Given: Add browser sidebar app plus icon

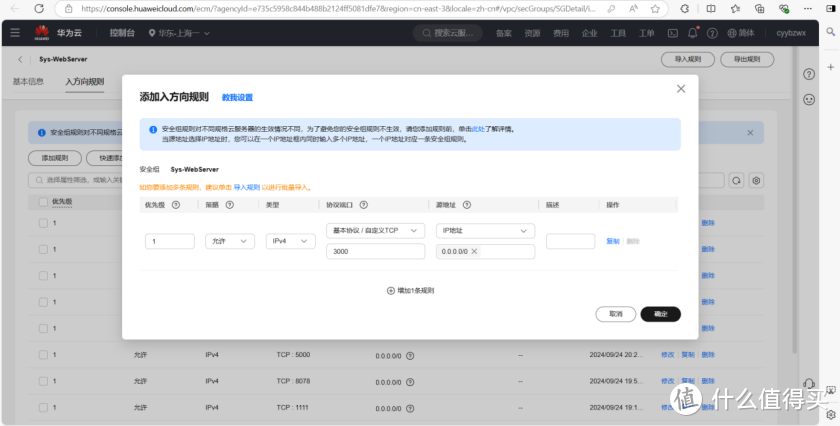Looking at the screenshot, I should point(831,67).
